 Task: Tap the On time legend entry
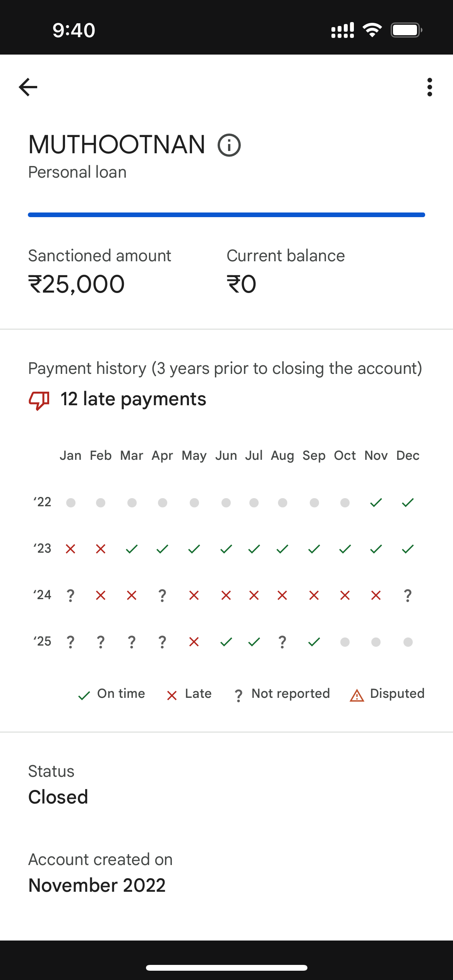pyautogui.click(x=112, y=694)
